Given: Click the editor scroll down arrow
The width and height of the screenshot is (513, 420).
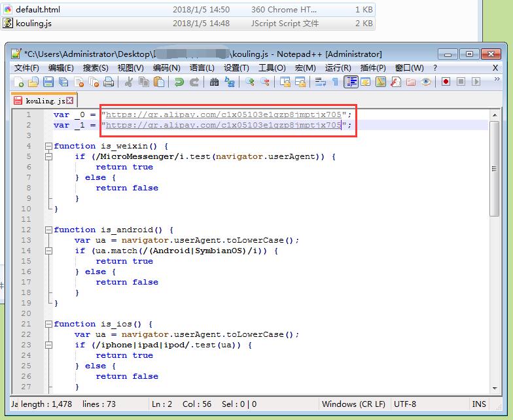Looking at the screenshot, I should (495, 389).
